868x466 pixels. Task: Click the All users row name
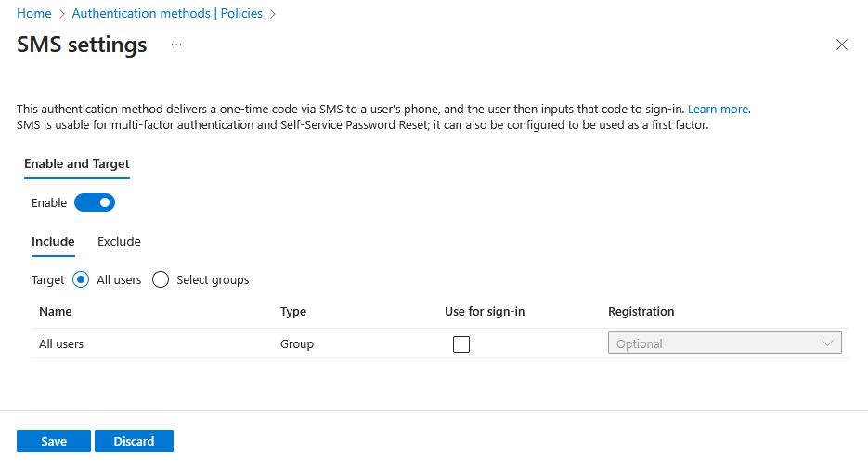coord(61,343)
